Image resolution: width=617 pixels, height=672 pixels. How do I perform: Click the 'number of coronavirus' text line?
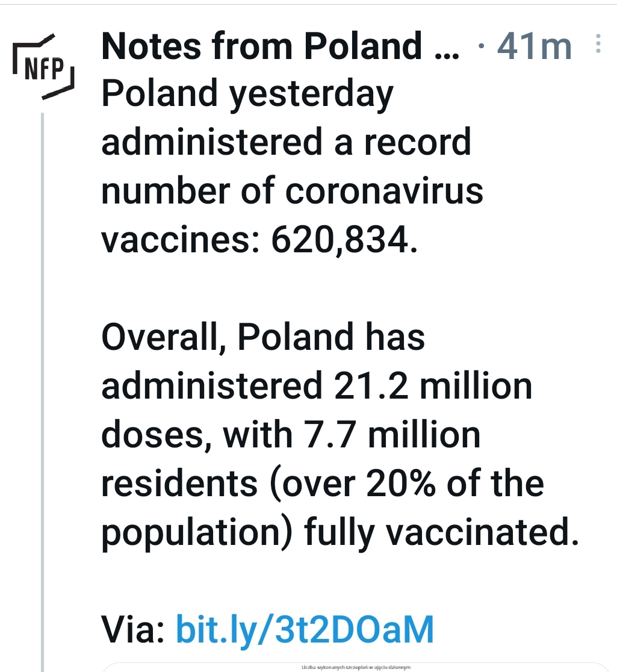point(292,191)
